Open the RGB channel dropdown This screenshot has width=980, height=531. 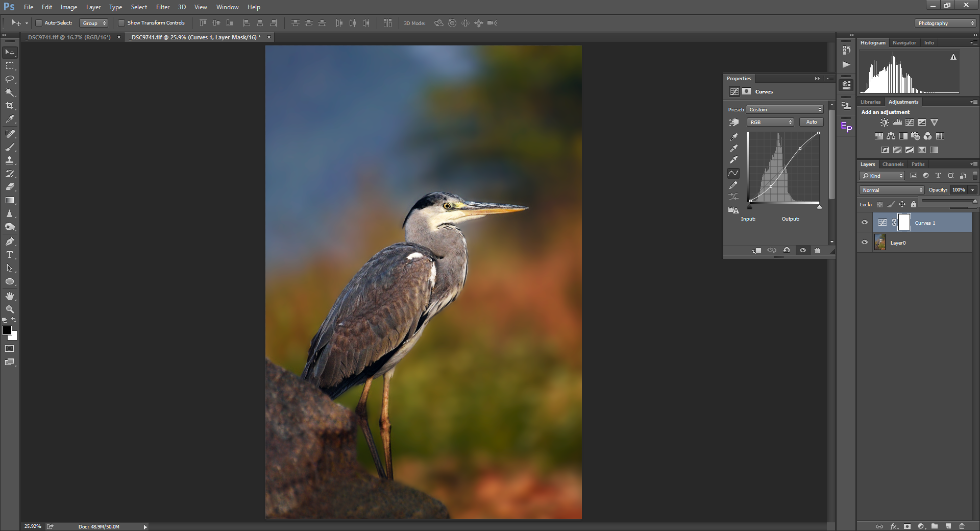click(x=770, y=122)
